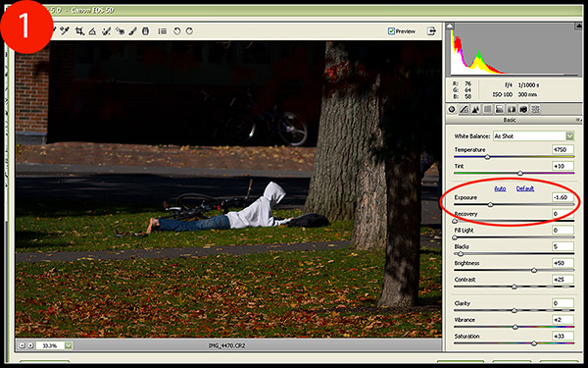Click the Blacks slider handle
The image size is (588, 368).
coord(461,254)
